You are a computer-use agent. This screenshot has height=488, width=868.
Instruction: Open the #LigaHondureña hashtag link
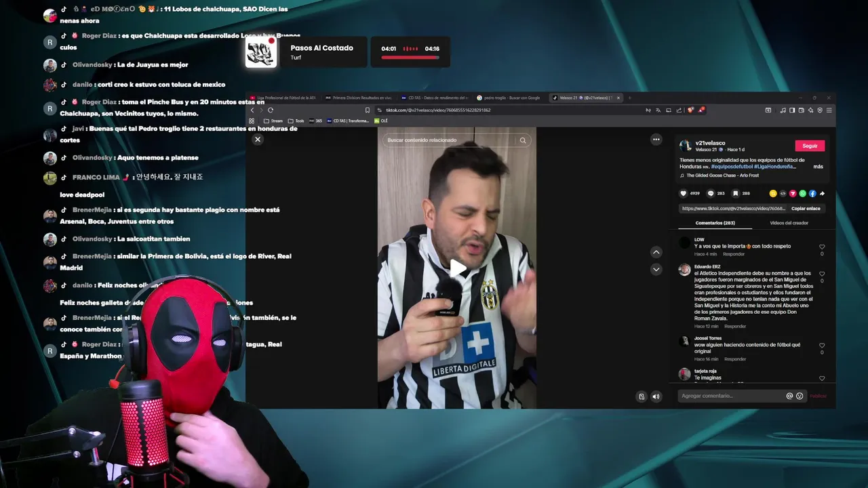tap(774, 166)
